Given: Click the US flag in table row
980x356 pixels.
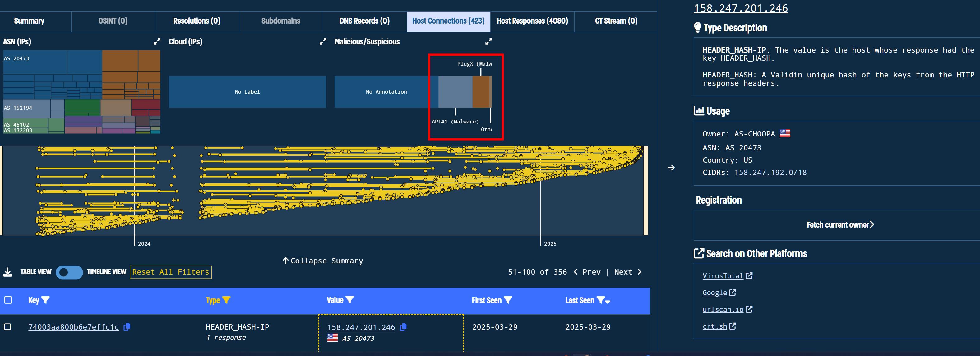Looking at the screenshot, I should (x=332, y=338).
